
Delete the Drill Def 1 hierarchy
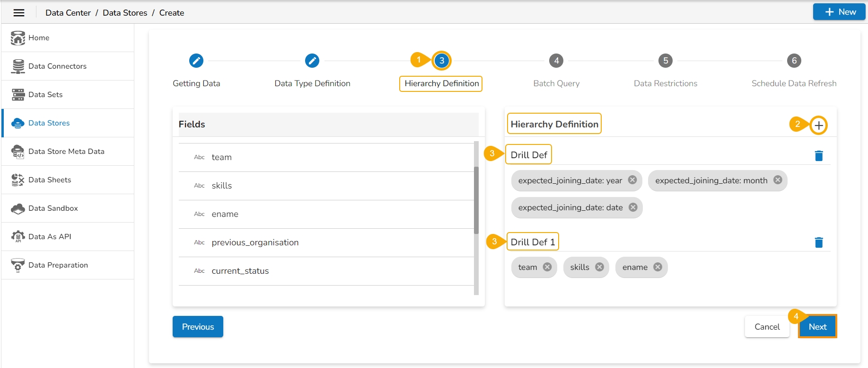819,242
